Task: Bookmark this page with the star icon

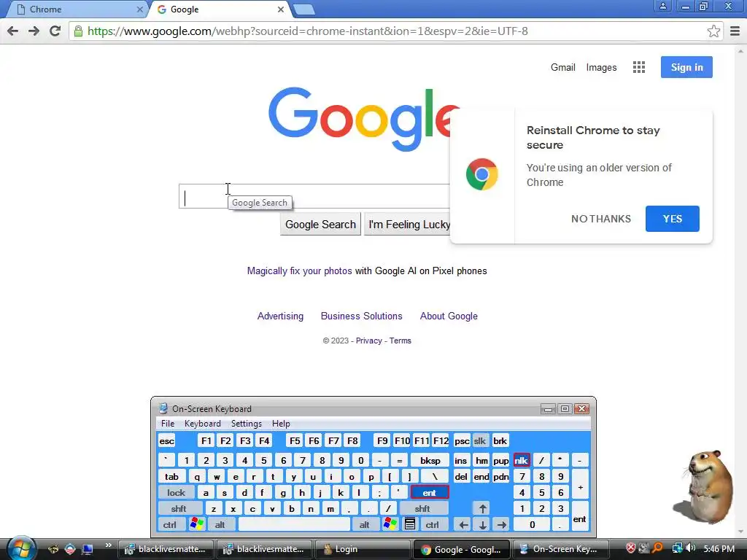Action: pyautogui.click(x=713, y=31)
